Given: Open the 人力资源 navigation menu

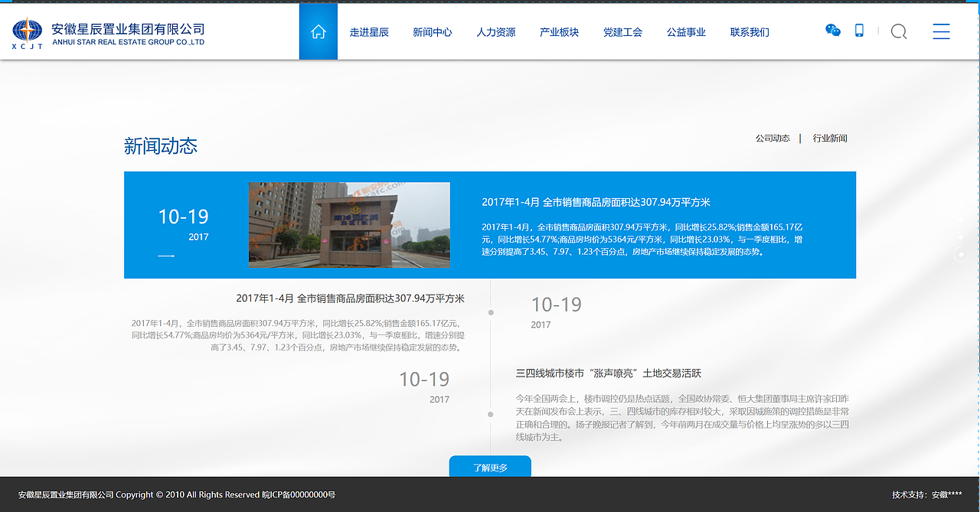Looking at the screenshot, I should (x=495, y=32).
